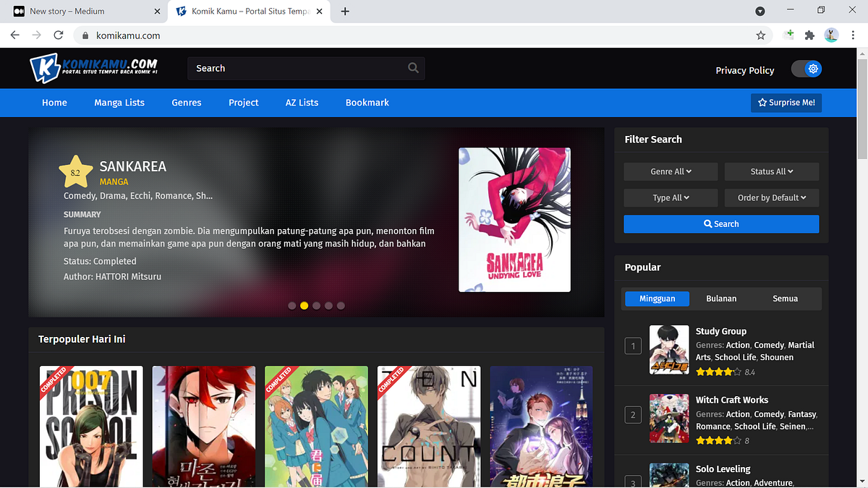The width and height of the screenshot is (868, 488).
Task: Open the Ten Count cover
Action: pyautogui.click(x=429, y=426)
